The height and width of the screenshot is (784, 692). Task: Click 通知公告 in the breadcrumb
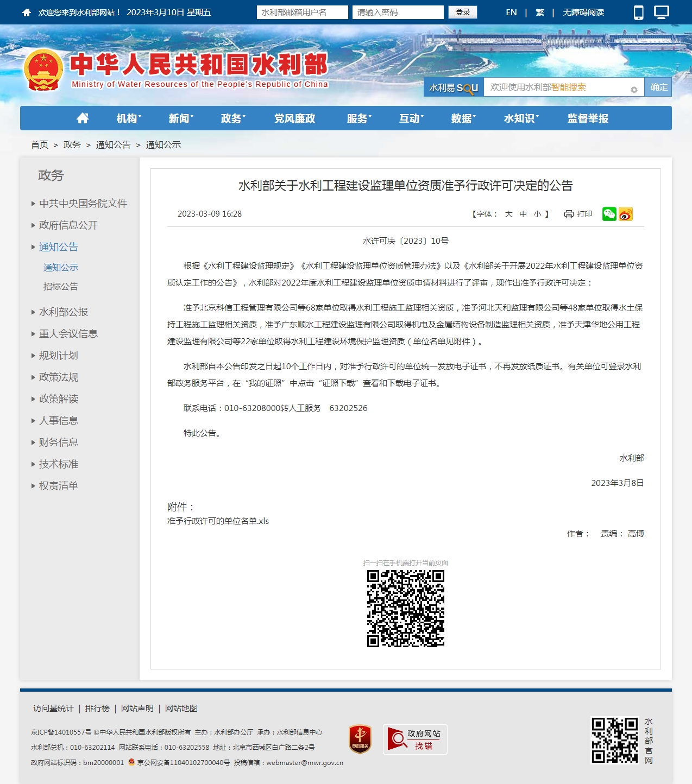114,145
